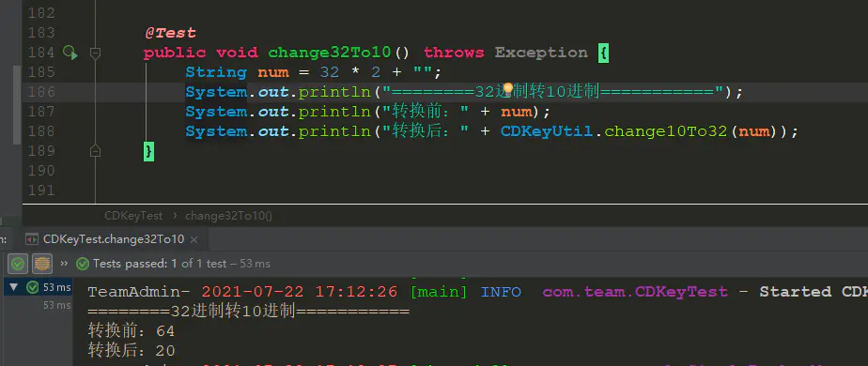Collapse the closing fold marker at line 189
Image resolution: width=868 pixels, height=366 pixels.
point(95,150)
